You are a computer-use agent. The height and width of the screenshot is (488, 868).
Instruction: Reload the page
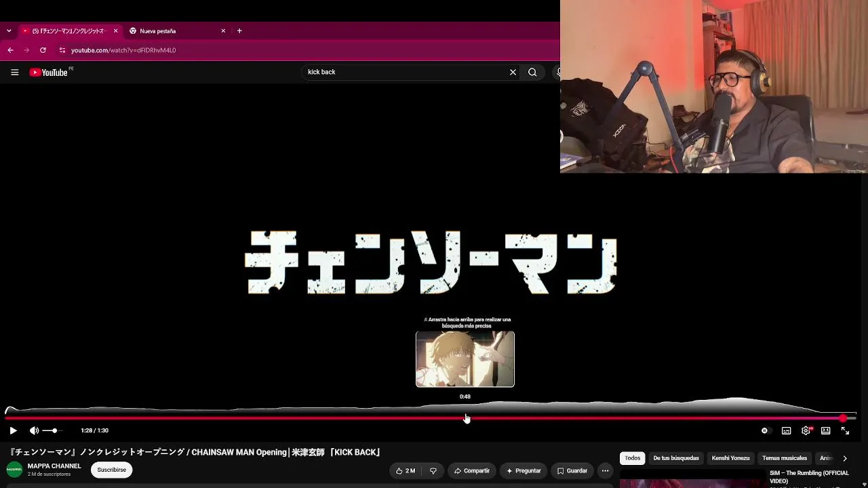(x=43, y=50)
